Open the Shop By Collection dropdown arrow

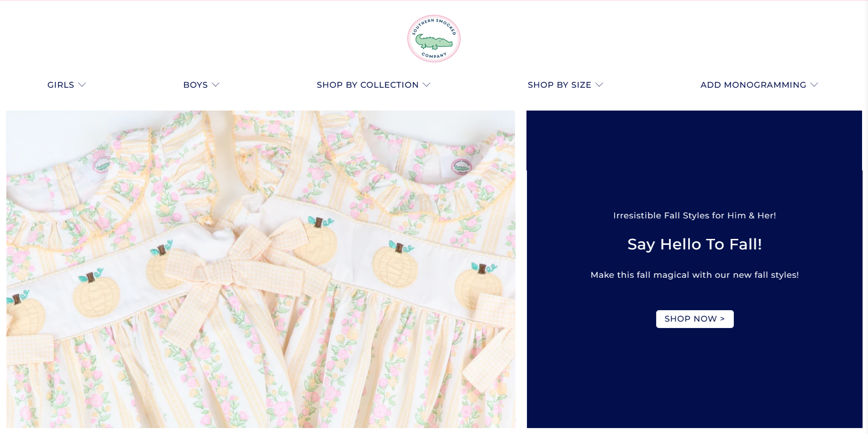click(x=426, y=85)
